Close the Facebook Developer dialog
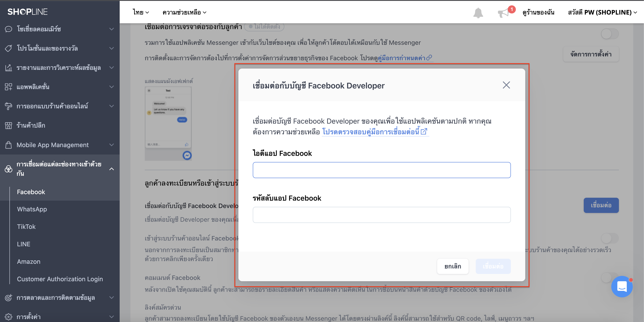644x322 pixels. tap(506, 85)
